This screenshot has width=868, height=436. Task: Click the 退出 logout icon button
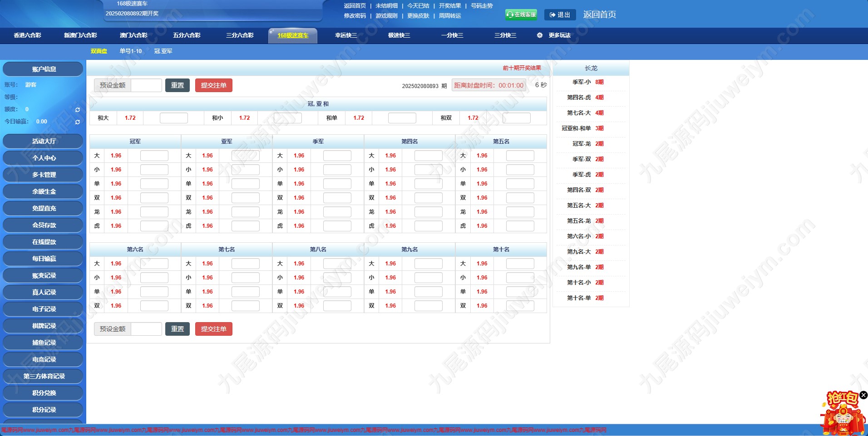click(560, 15)
